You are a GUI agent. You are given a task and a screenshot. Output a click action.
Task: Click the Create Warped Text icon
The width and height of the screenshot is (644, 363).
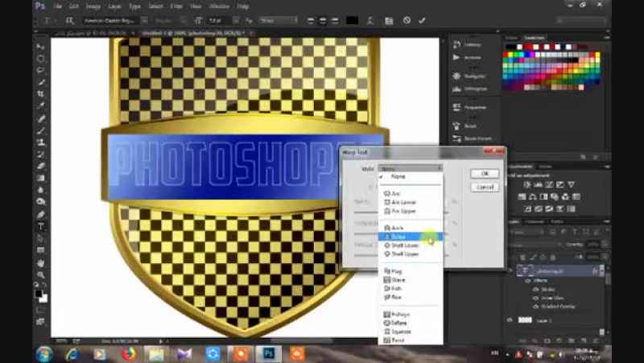369,20
